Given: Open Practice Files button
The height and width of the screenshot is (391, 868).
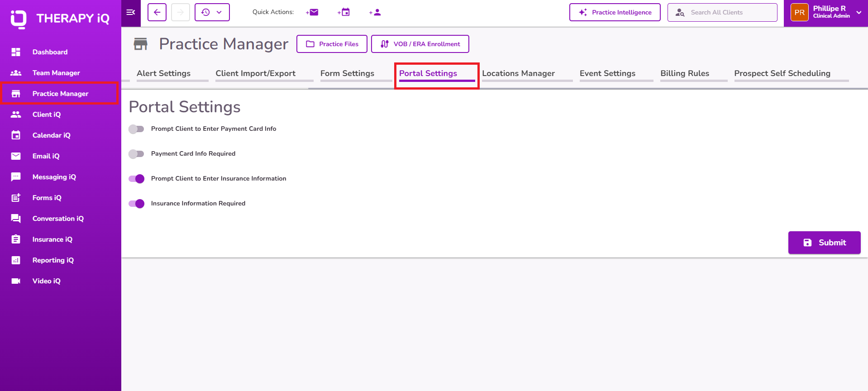Looking at the screenshot, I should [x=332, y=44].
